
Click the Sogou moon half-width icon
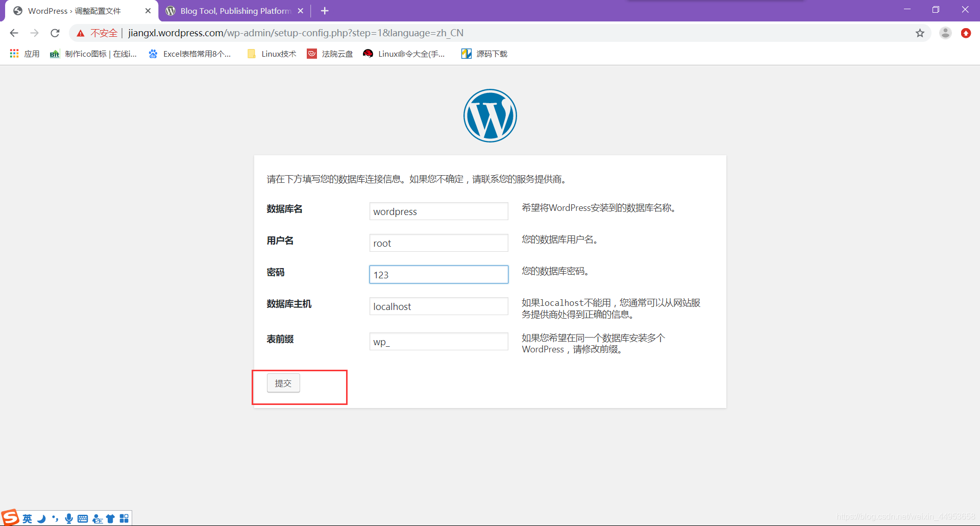(41, 519)
